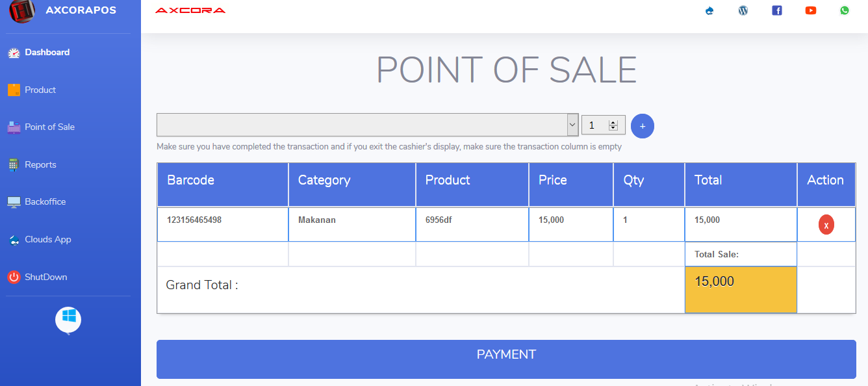This screenshot has width=868, height=386.
Task: Click the WhatsApp icon in the header
Action: 844,10
